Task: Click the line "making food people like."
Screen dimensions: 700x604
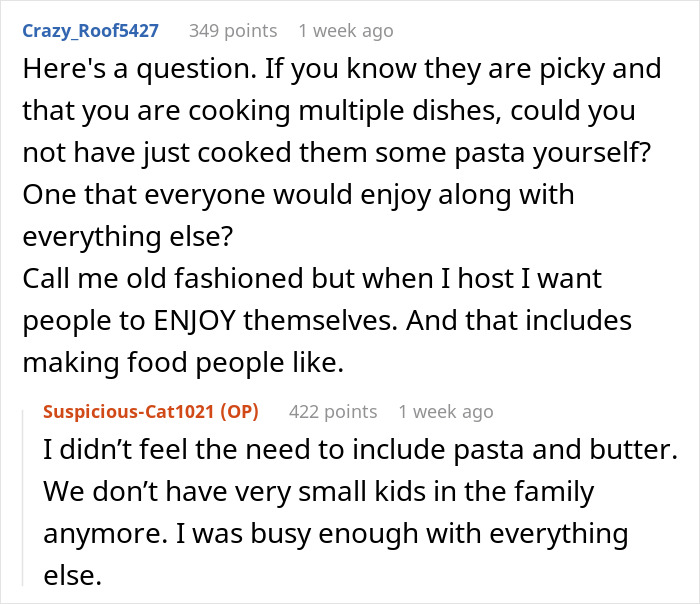Action: pos(183,366)
